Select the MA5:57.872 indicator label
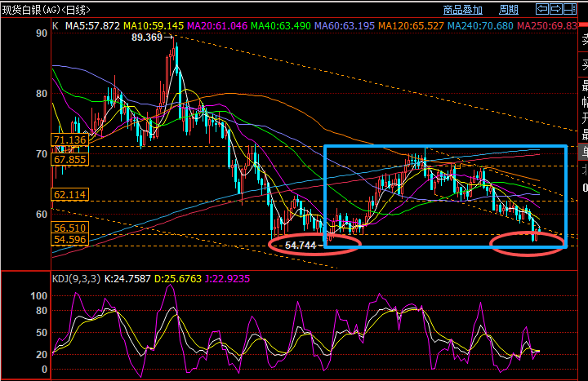Image resolution: width=588 pixels, height=381 pixels. (92, 26)
